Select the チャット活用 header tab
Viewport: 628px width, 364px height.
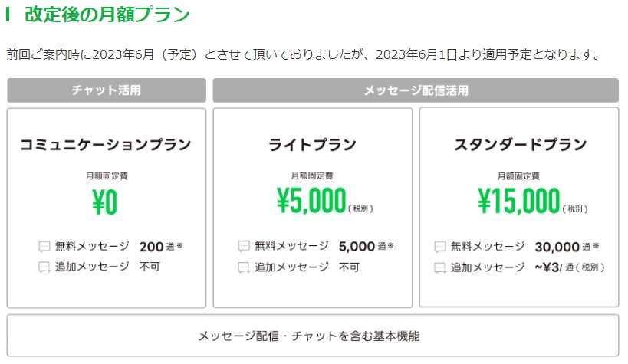click(x=107, y=90)
